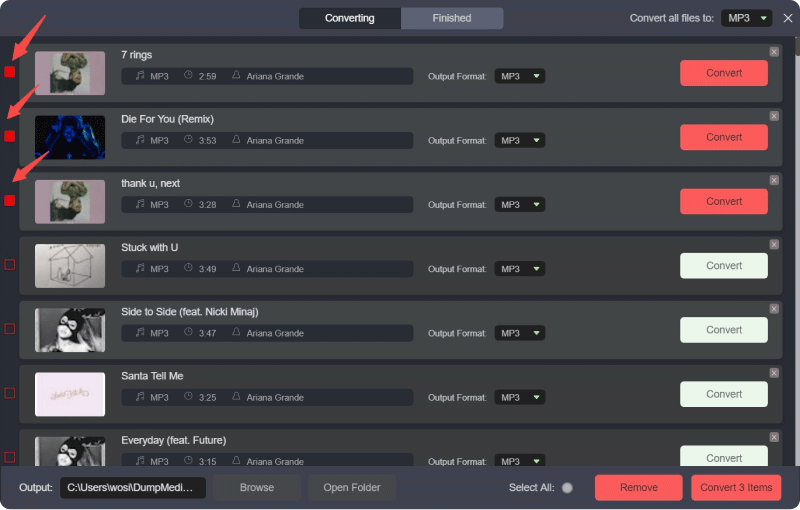Convert the Die For You (Remix) track
This screenshot has height=510, width=800.
[724, 137]
